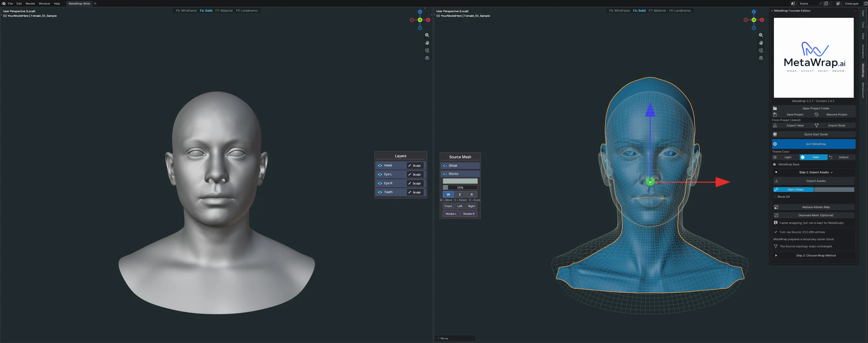The height and width of the screenshot is (343, 868).
Task: Click the clock icon for Resume Project
Action: tap(817, 114)
